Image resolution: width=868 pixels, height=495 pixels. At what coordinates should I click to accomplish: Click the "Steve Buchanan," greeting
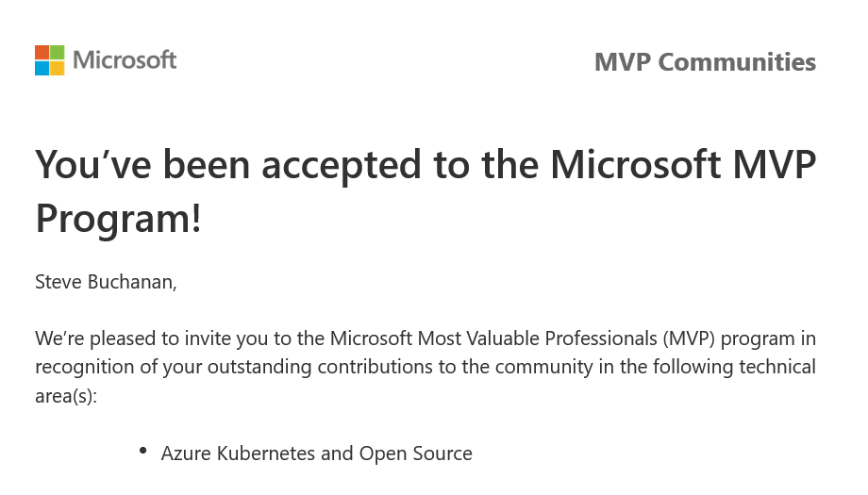106,283
